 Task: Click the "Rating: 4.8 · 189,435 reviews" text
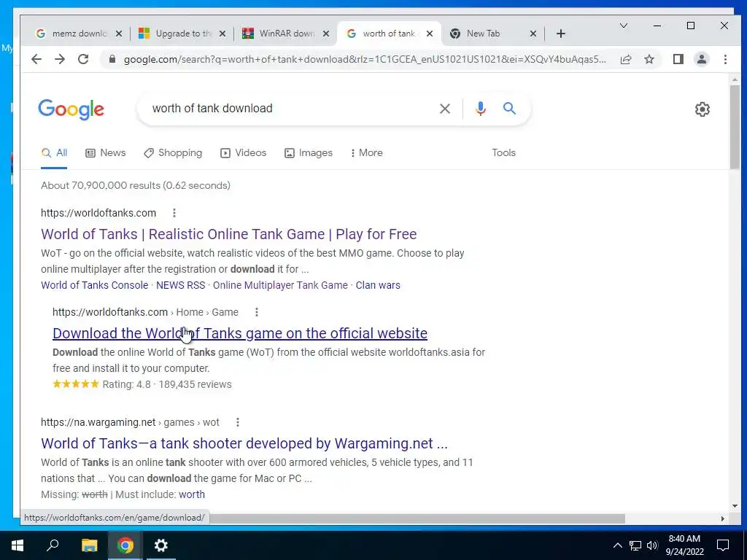167,384
